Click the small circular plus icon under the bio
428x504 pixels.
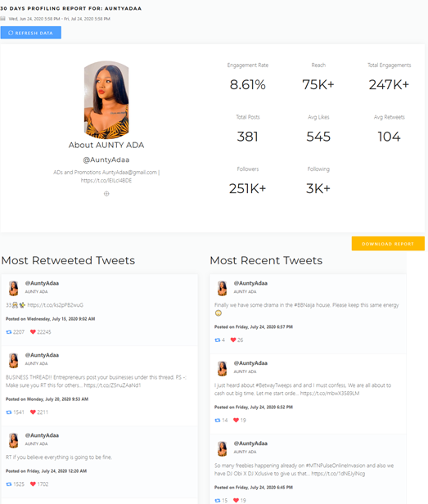106,193
